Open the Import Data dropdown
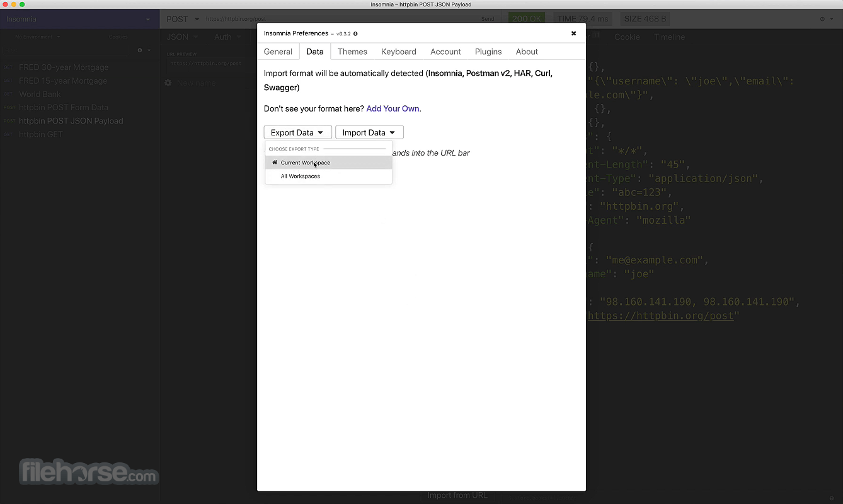 pyautogui.click(x=369, y=132)
